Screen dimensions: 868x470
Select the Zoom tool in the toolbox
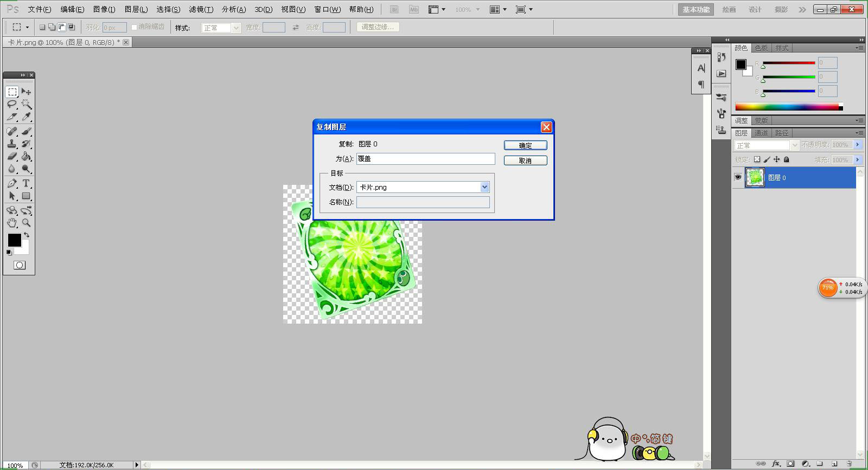(26, 223)
